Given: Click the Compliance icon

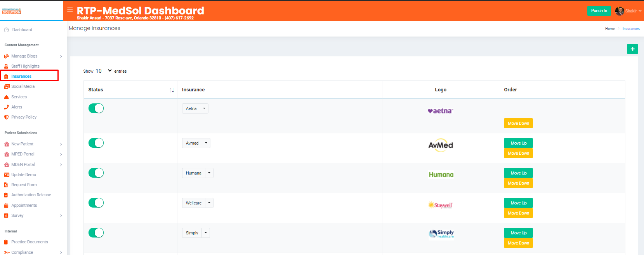Looking at the screenshot, I should coord(7,253).
